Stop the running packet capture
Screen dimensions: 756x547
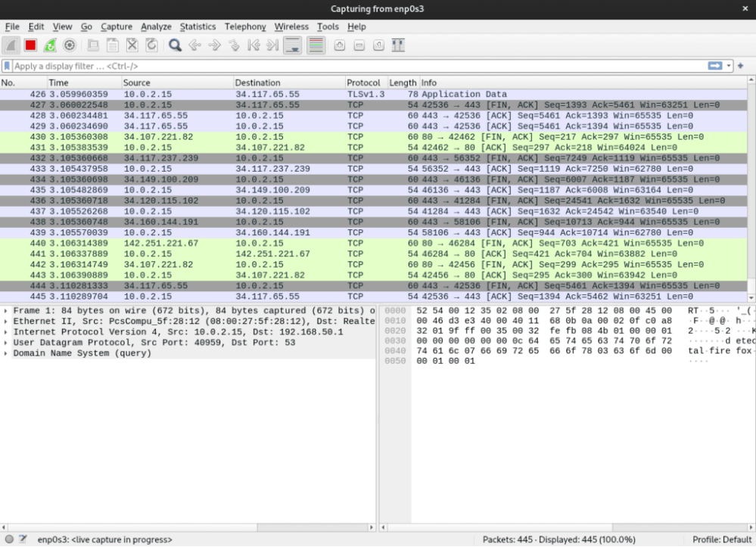(30, 45)
